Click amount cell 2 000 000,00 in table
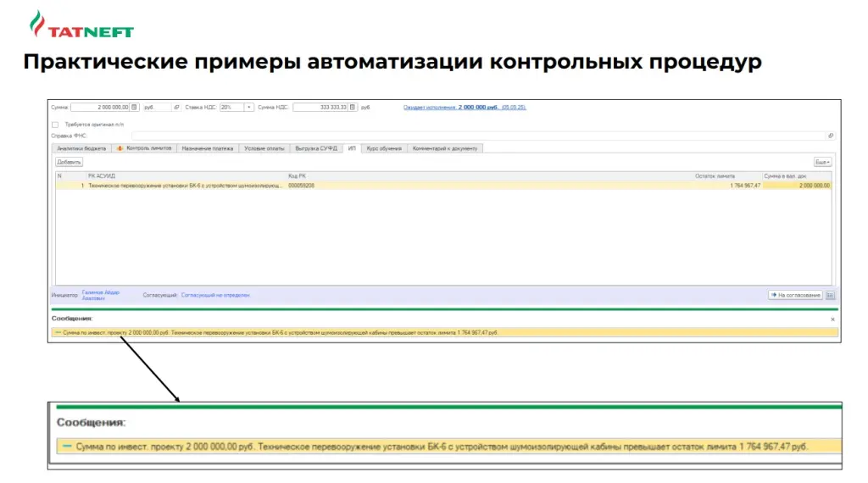 [797, 186]
